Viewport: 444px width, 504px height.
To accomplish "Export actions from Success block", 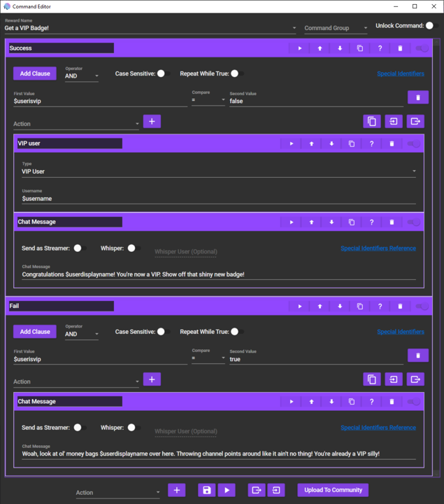I will click(415, 122).
